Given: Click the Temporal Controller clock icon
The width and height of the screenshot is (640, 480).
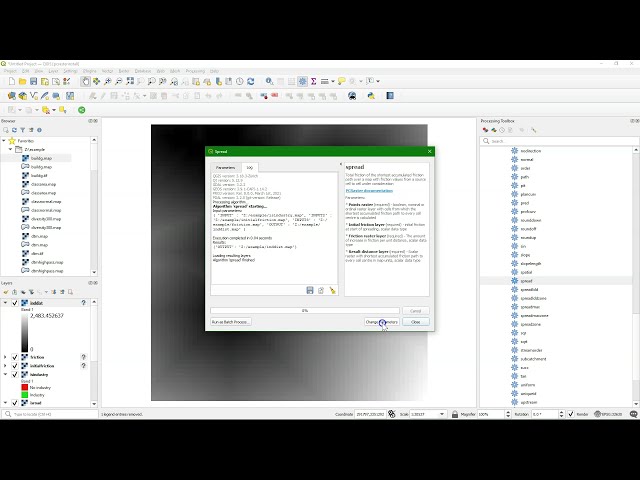Looking at the screenshot, I should (x=240, y=82).
